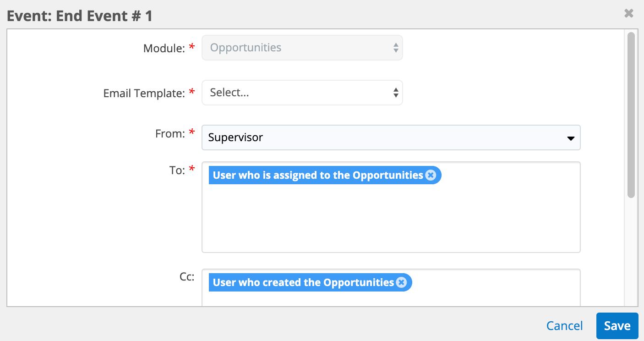Click the Module field label
The width and height of the screenshot is (644, 341).
tap(164, 48)
